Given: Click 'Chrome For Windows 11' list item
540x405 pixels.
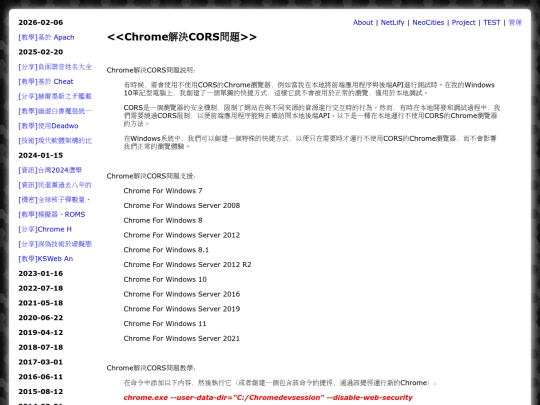Looking at the screenshot, I should 165,324.
